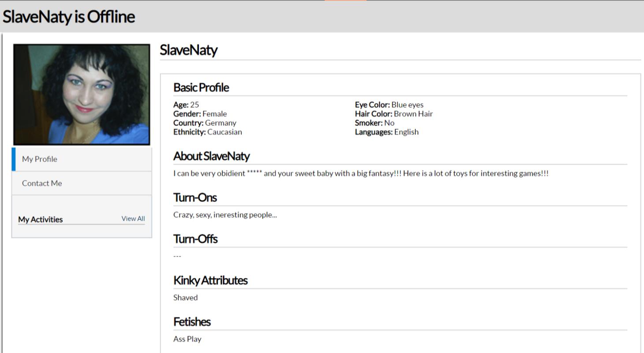
Task: Select the Contact Me tab
Action: (x=42, y=183)
